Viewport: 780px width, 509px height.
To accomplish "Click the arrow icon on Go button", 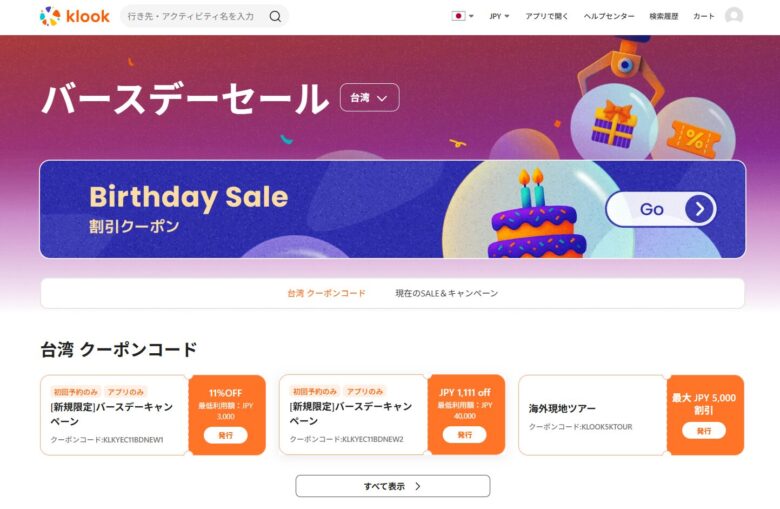I will coord(699,209).
